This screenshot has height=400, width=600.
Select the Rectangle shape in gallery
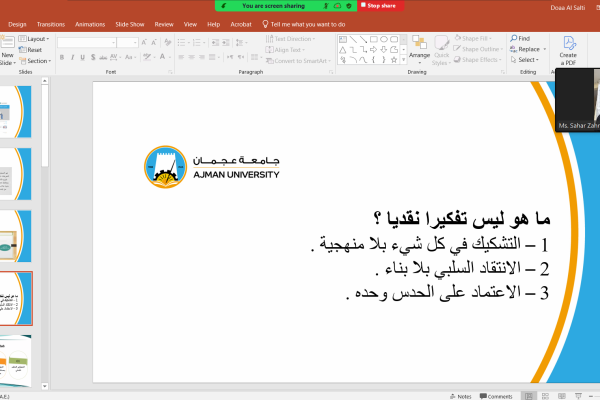tap(374, 39)
